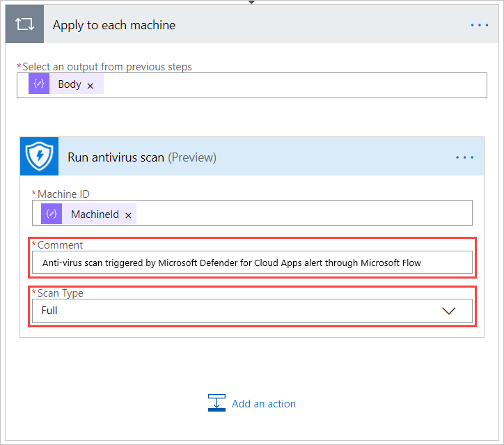Open the Run antivirus scan options ellipsis

point(464,157)
